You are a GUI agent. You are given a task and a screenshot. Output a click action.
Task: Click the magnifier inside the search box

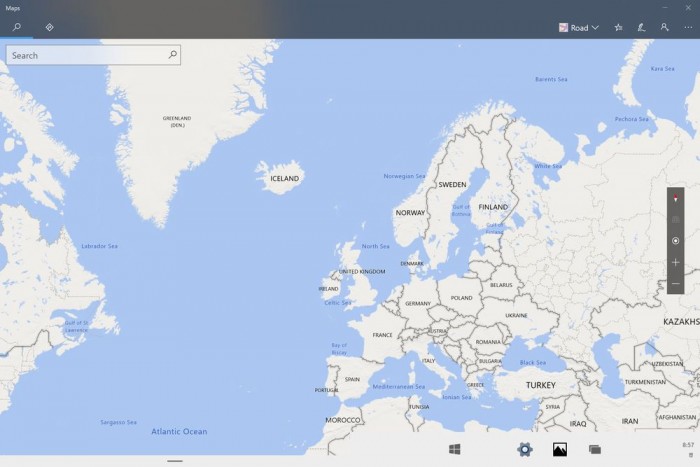[173, 54]
